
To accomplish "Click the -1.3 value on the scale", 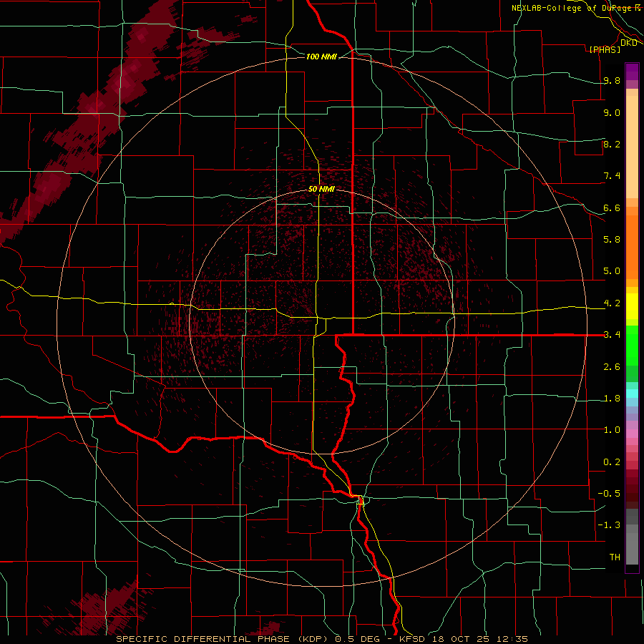I will coord(609,525).
